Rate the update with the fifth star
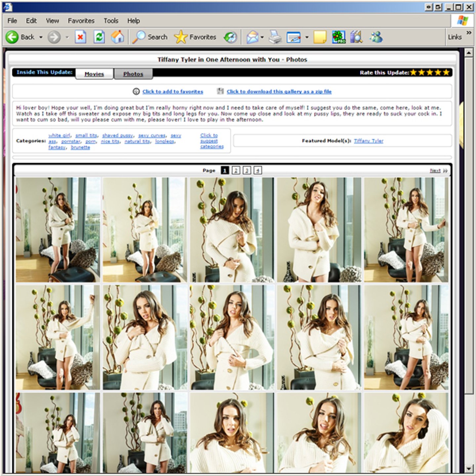Viewport: 476px width, 476px height. point(446,72)
